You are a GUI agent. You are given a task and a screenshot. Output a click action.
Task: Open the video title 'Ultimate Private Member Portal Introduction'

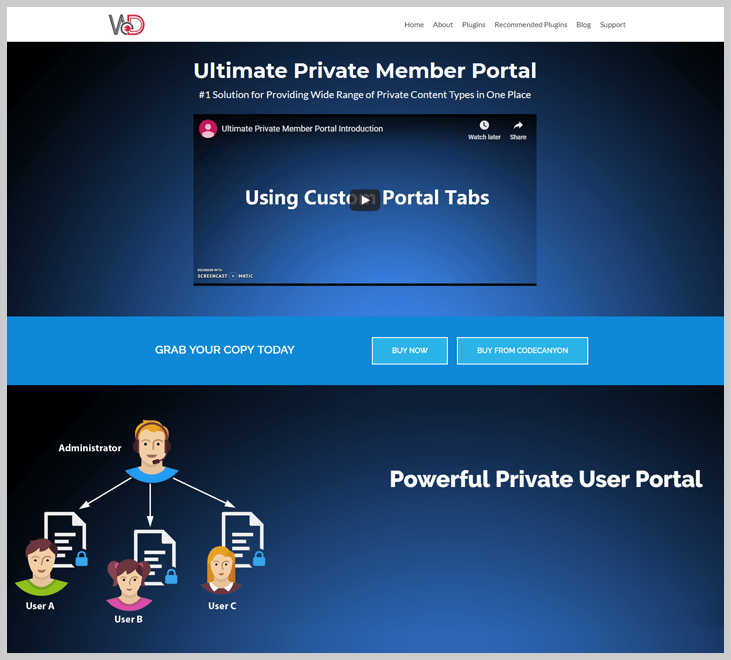click(x=302, y=129)
